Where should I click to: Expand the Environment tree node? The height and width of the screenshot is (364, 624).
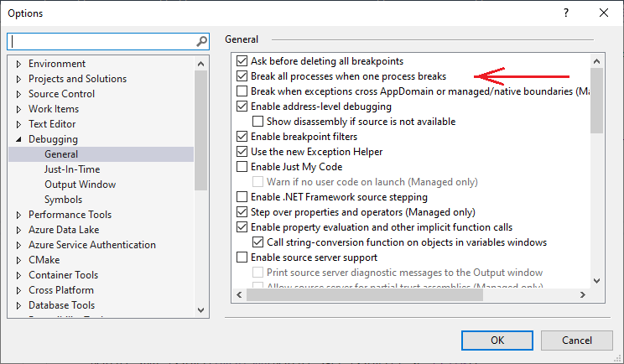pyautogui.click(x=19, y=64)
